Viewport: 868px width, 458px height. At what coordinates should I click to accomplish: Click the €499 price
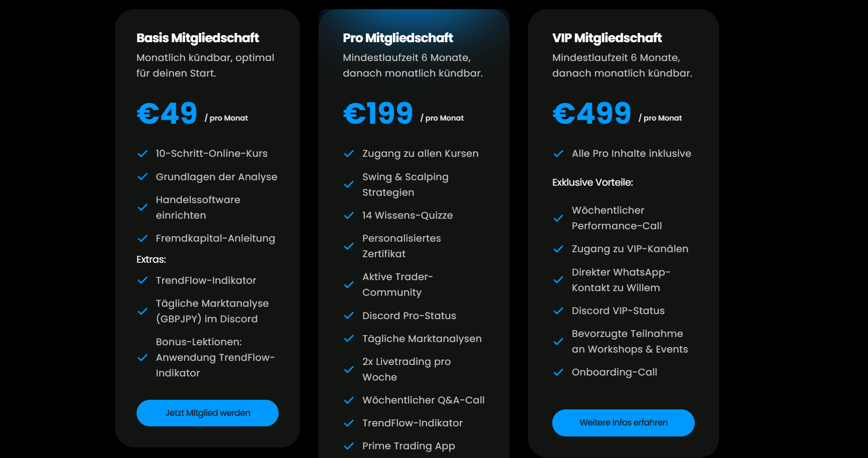(x=592, y=113)
